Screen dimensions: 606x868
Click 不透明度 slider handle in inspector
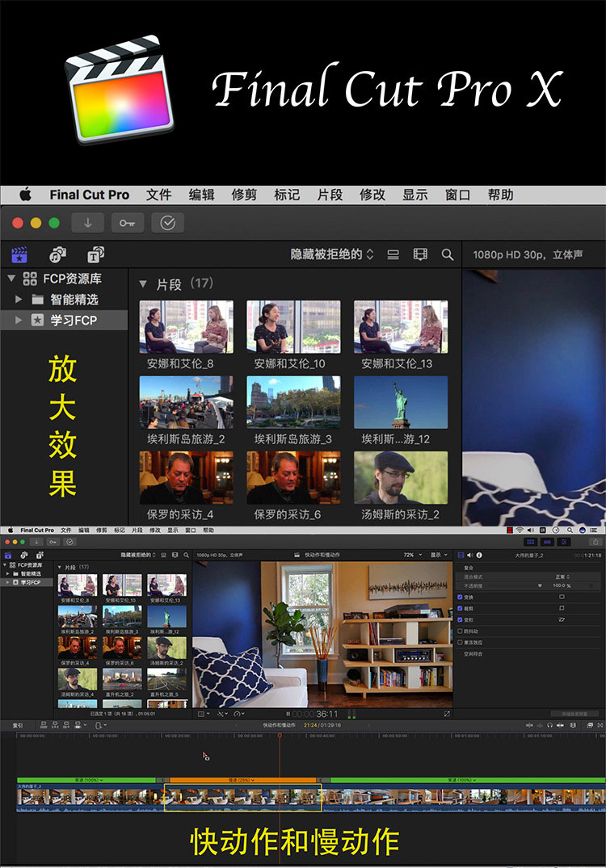click(540, 585)
